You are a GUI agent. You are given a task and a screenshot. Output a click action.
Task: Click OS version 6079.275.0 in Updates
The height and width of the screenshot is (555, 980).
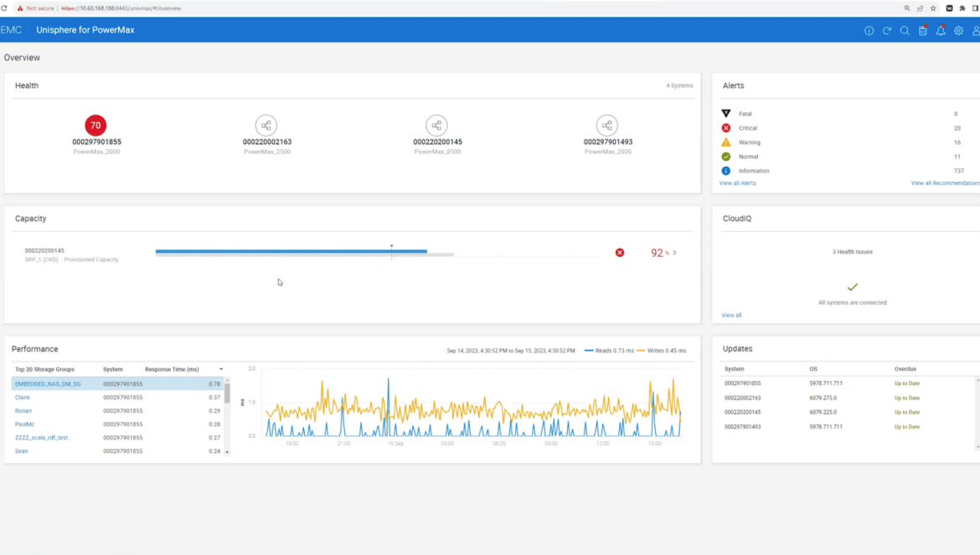pos(823,398)
